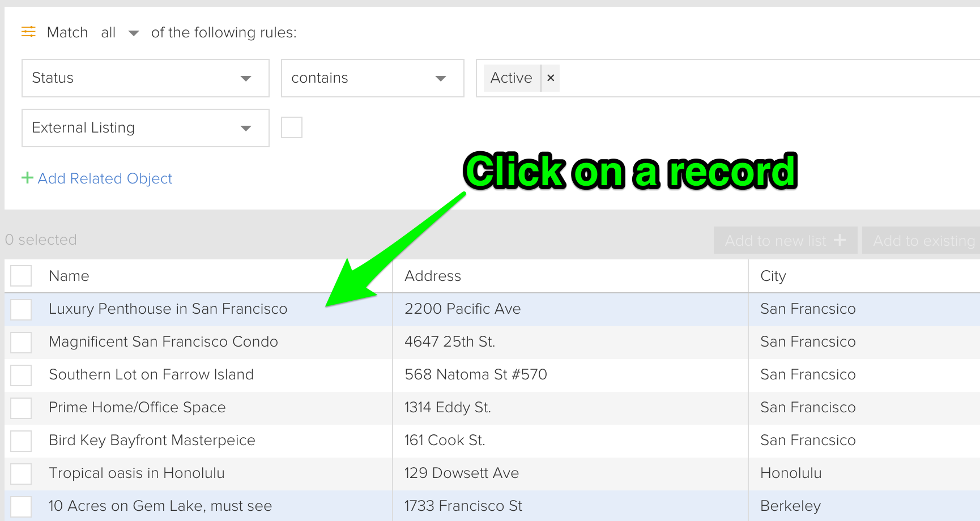The image size is (980, 521).
Task: Click the plus icon beside Add Related Object
Action: click(27, 178)
